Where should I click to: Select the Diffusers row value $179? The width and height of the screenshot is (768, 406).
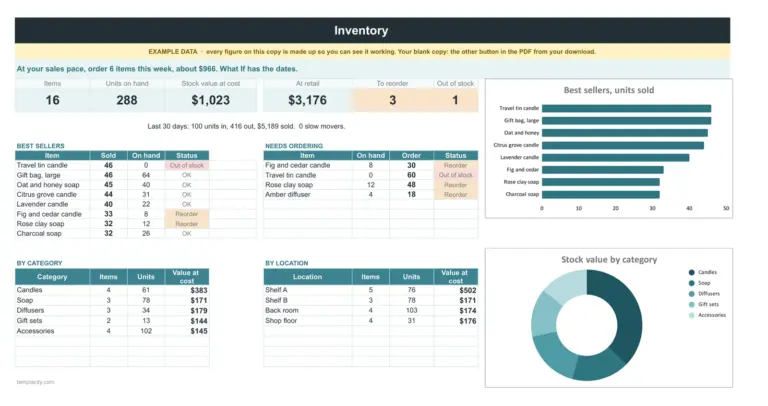pos(199,311)
